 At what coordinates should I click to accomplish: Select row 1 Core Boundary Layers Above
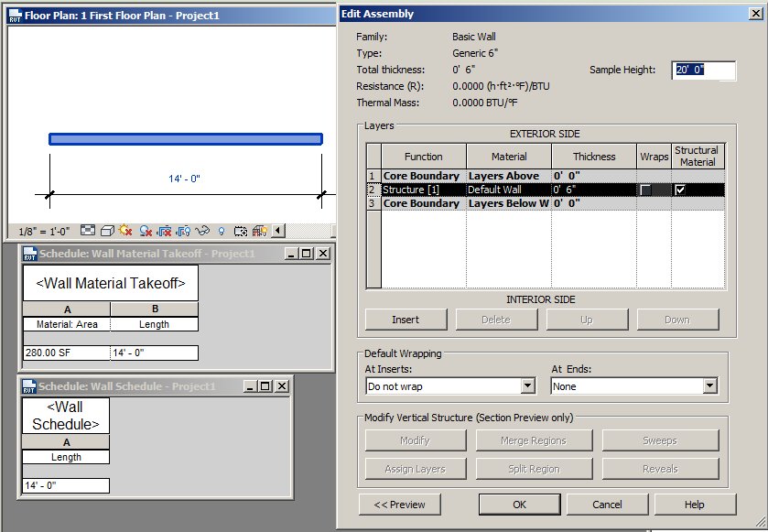pos(546,176)
